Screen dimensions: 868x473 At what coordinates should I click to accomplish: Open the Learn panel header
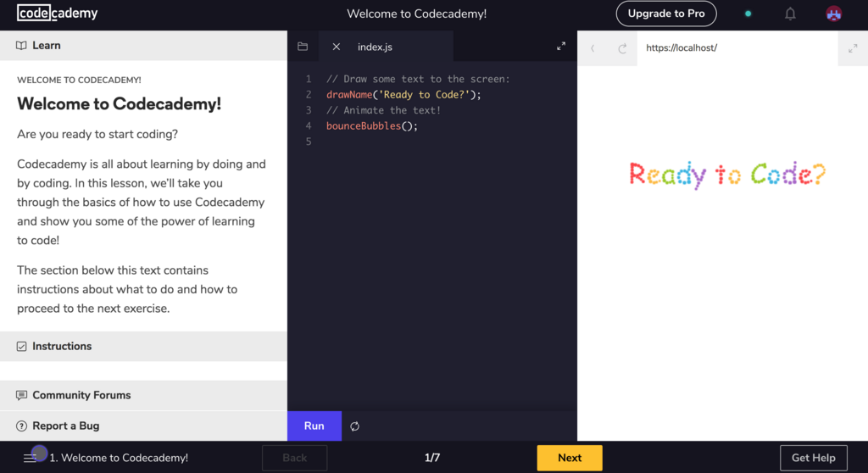(143, 46)
